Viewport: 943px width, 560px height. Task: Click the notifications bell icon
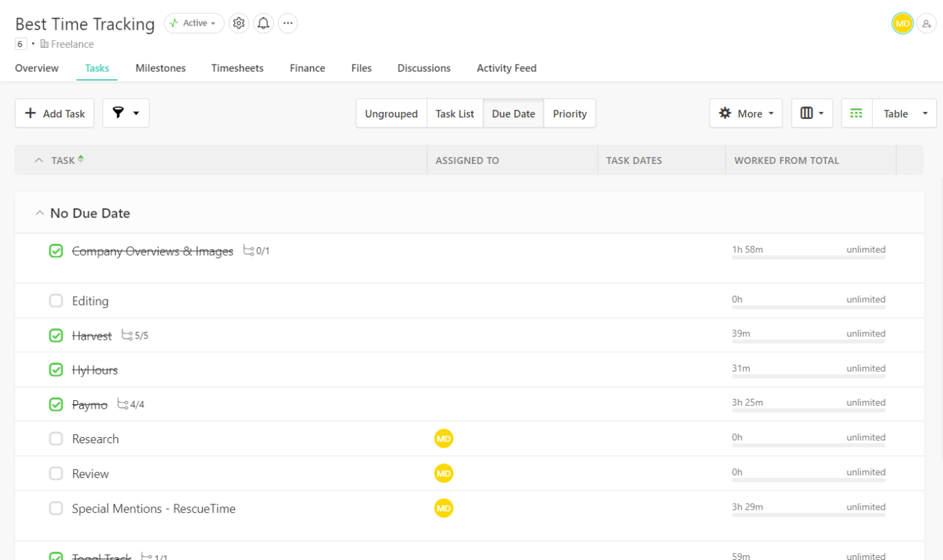tap(263, 23)
